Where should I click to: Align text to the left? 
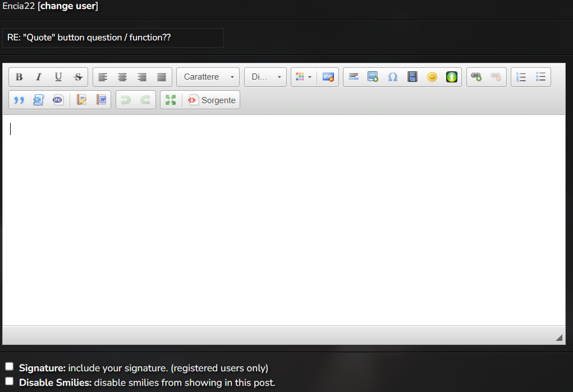pyautogui.click(x=103, y=77)
